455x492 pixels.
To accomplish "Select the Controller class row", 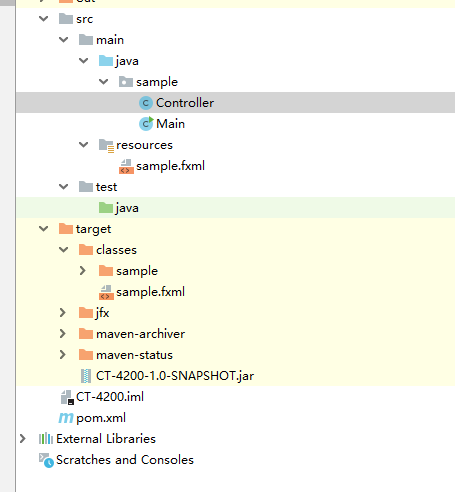I will point(235,103).
